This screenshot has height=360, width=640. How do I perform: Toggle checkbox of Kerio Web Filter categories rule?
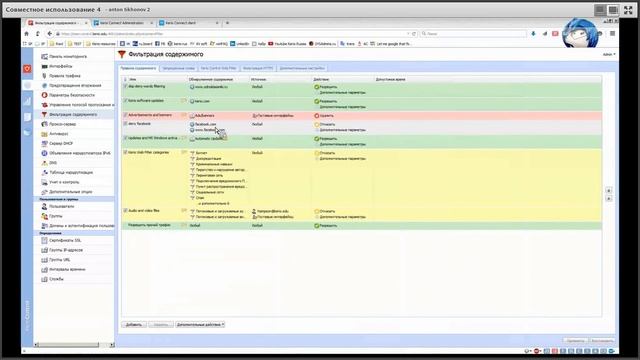[125, 152]
